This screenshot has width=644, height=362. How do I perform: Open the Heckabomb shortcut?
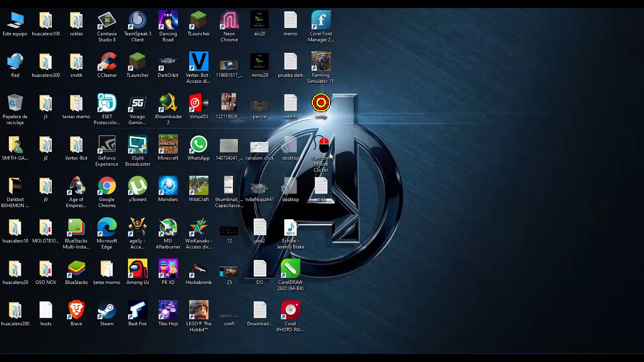198,271
